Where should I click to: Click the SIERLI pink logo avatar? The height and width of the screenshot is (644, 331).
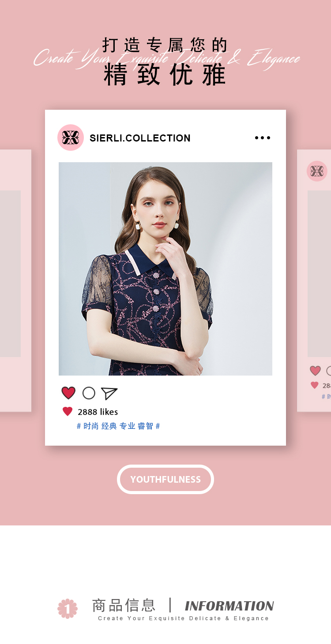tap(71, 138)
